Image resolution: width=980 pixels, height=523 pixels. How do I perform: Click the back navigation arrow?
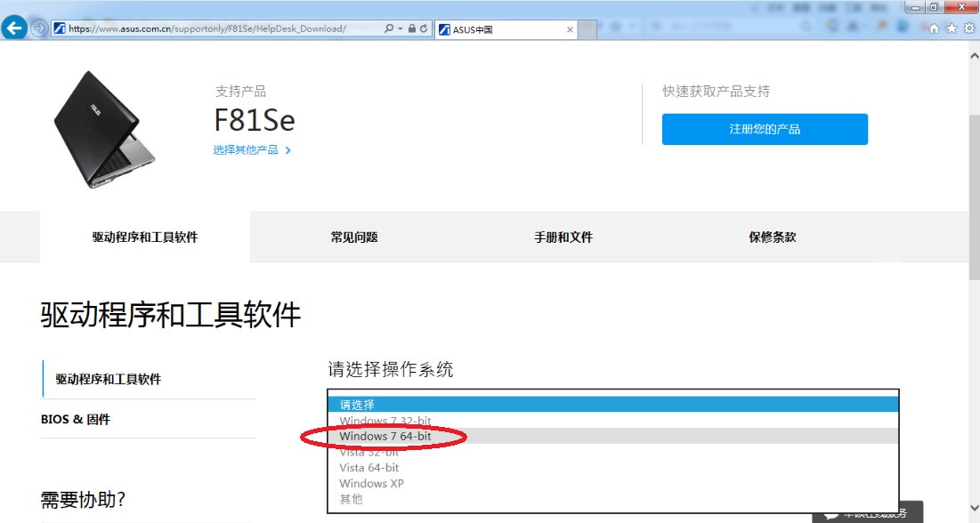[14, 28]
